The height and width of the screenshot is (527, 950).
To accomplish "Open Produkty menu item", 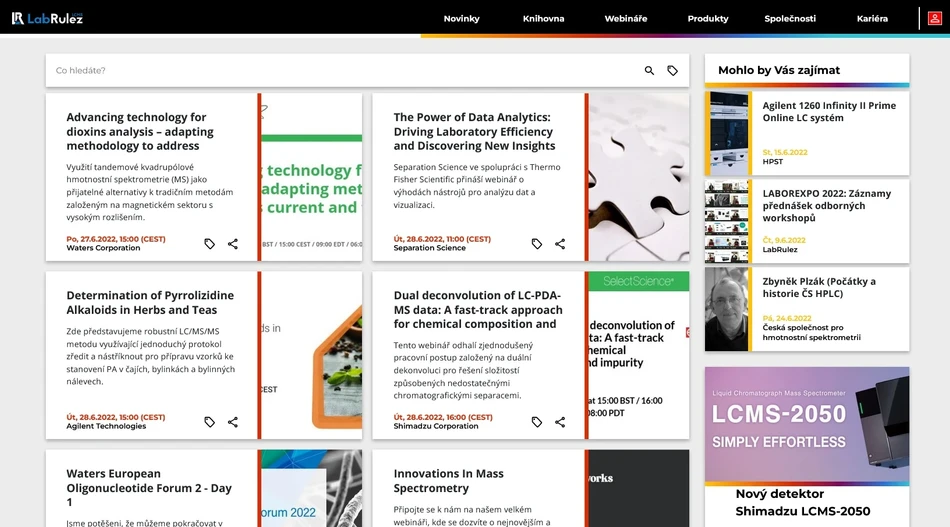I will [708, 19].
